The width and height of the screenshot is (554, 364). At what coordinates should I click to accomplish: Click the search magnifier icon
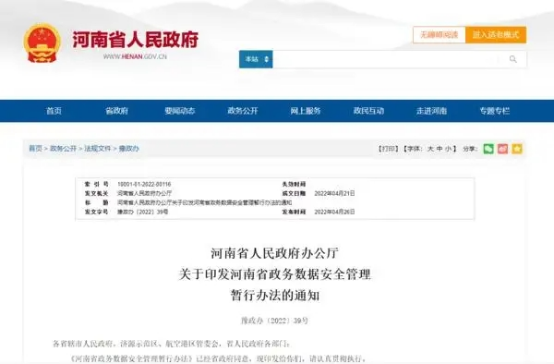[513, 59]
